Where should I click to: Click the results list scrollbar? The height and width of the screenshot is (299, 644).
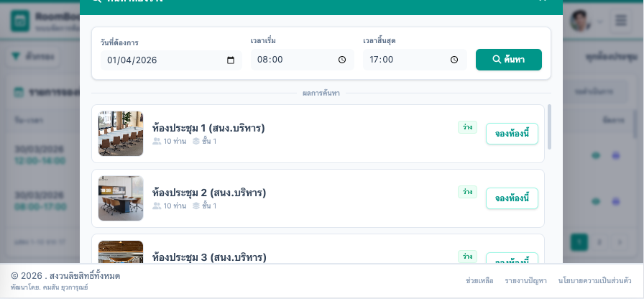click(550, 127)
